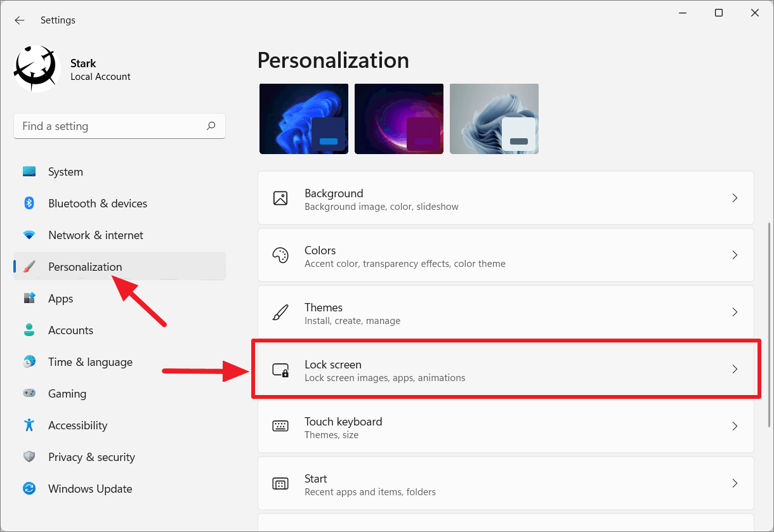Image resolution: width=774 pixels, height=532 pixels.
Task: Click the System monitor icon
Action: [x=29, y=172]
